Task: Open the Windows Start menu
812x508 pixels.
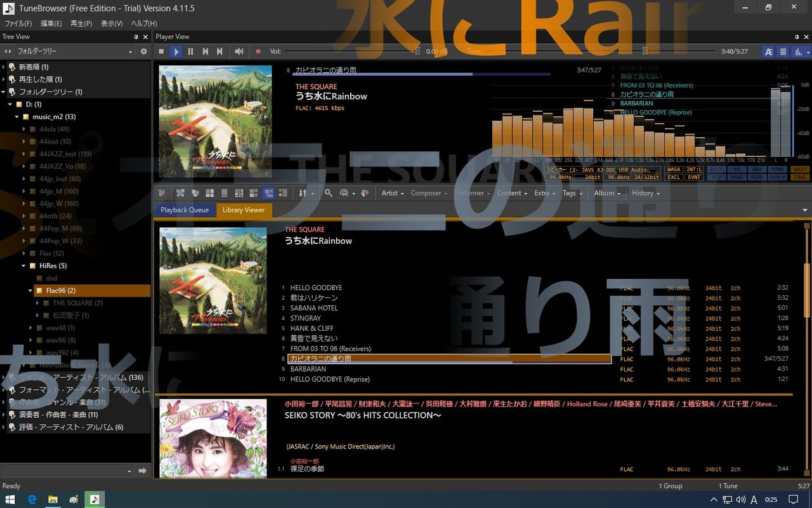Action: [10, 499]
